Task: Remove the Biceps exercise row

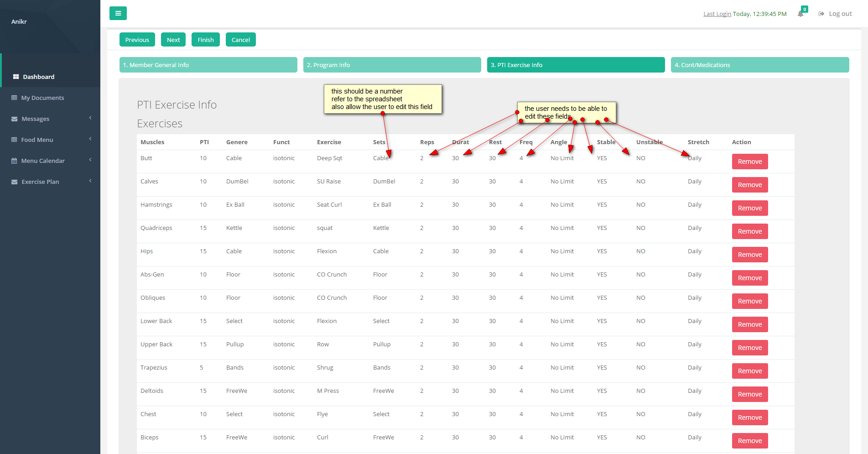Action: click(x=750, y=441)
